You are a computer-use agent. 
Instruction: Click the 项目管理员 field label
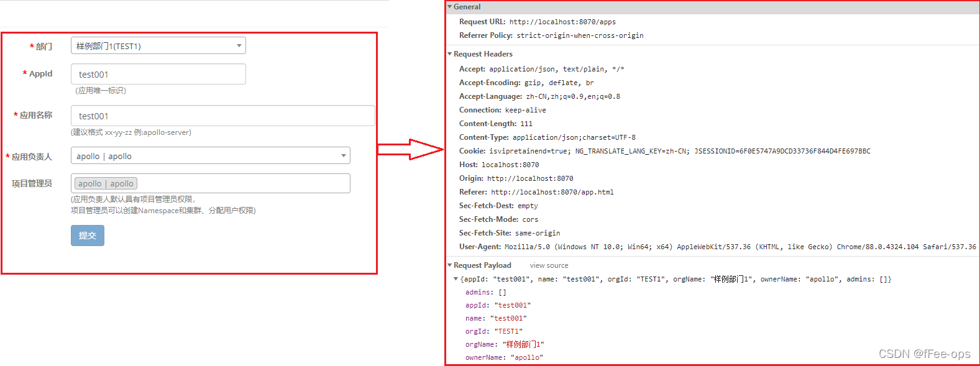[32, 183]
